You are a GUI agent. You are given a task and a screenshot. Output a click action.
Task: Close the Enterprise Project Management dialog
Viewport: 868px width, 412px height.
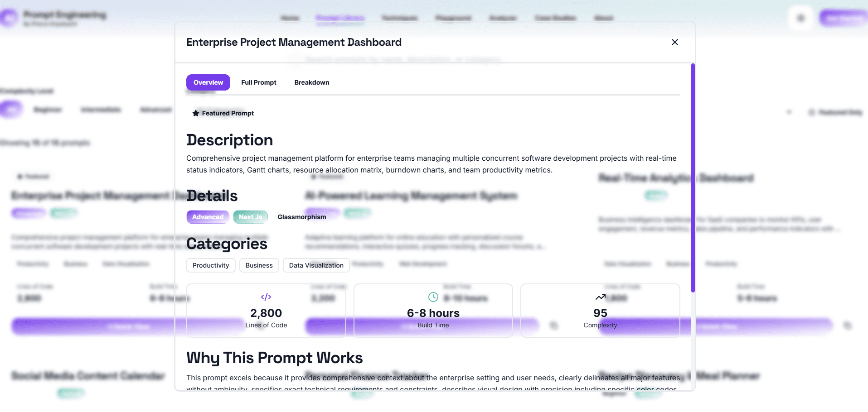pos(674,42)
